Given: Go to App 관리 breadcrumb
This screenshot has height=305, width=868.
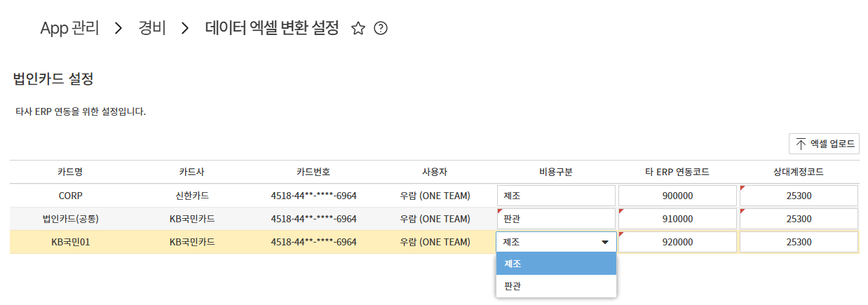Looking at the screenshot, I should pyautogui.click(x=69, y=29).
